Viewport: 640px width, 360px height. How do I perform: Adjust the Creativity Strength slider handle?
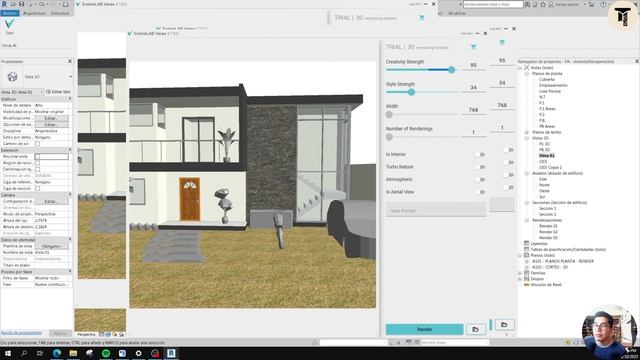click(451, 70)
